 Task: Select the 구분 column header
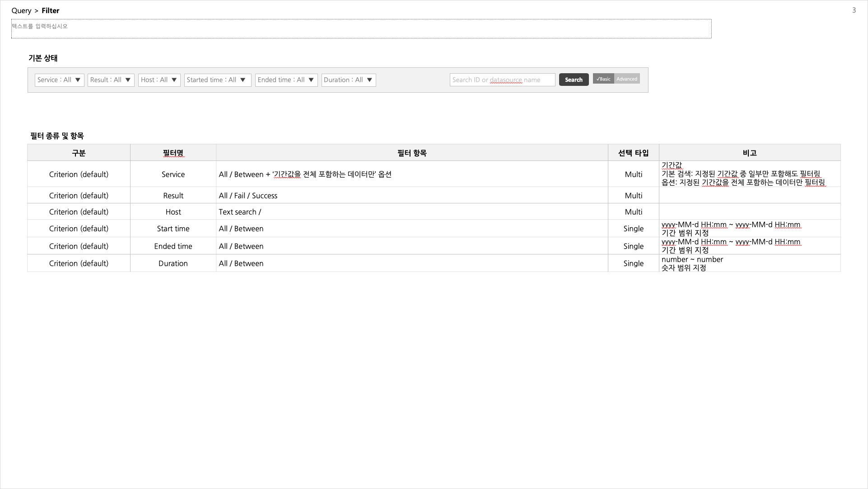(x=79, y=153)
